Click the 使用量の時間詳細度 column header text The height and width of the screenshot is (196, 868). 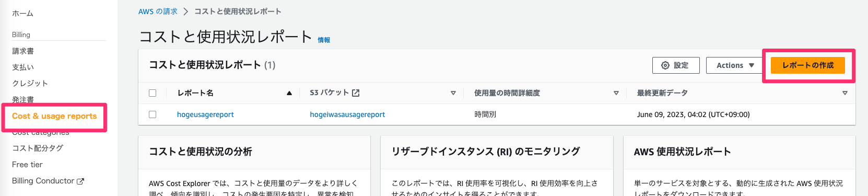point(507,93)
